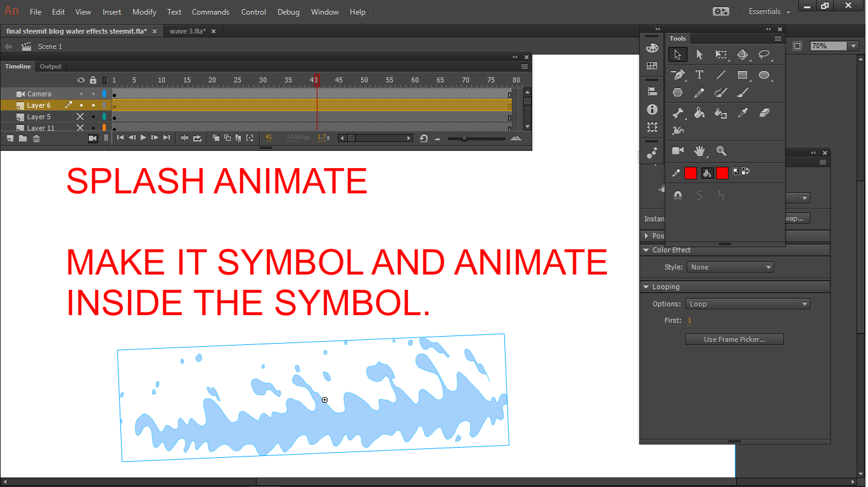Click the Use Frame Picker button
This screenshot has width=868, height=487.
[x=734, y=339]
